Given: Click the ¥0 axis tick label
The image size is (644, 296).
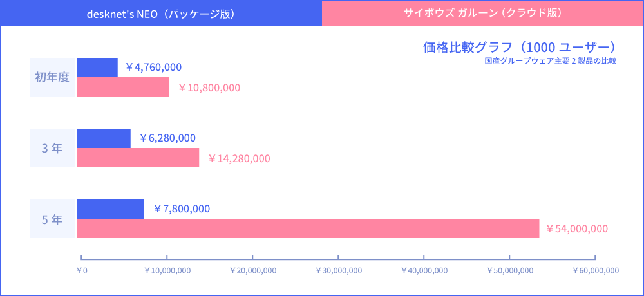Looking at the screenshot, I should click(82, 271).
